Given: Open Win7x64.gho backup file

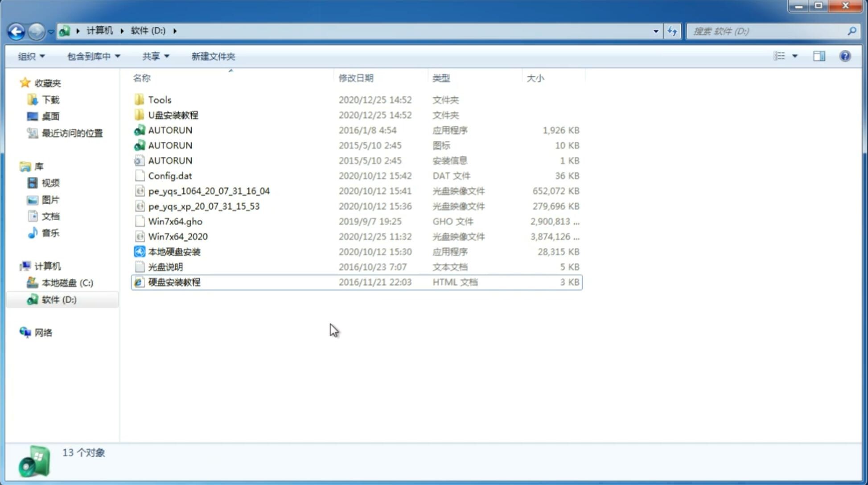Looking at the screenshot, I should [175, 221].
